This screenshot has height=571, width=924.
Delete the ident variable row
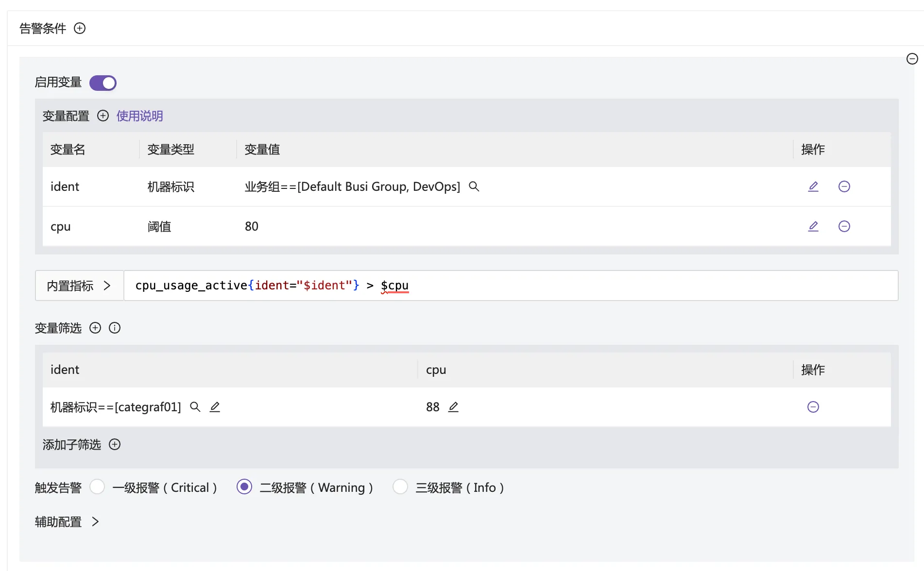[x=844, y=186]
